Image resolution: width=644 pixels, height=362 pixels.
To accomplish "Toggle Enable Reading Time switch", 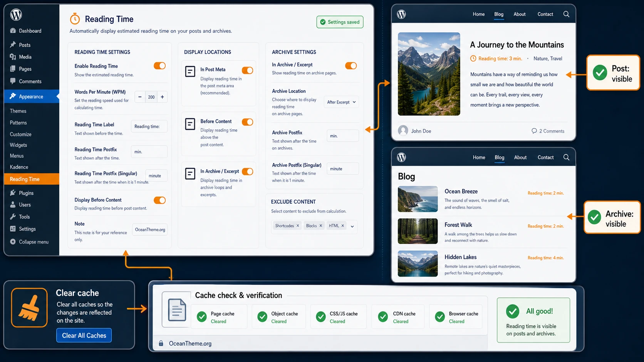I will [159, 66].
